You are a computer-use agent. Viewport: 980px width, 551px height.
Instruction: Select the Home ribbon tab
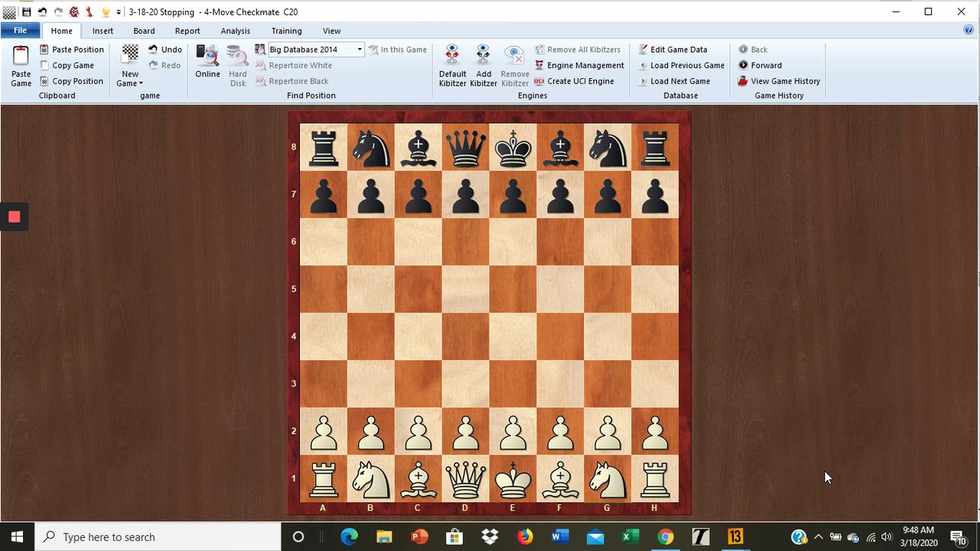(61, 31)
